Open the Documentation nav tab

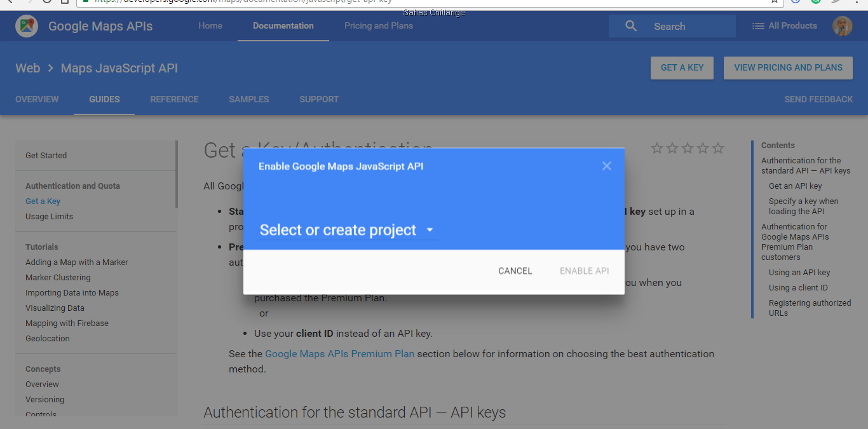point(283,26)
